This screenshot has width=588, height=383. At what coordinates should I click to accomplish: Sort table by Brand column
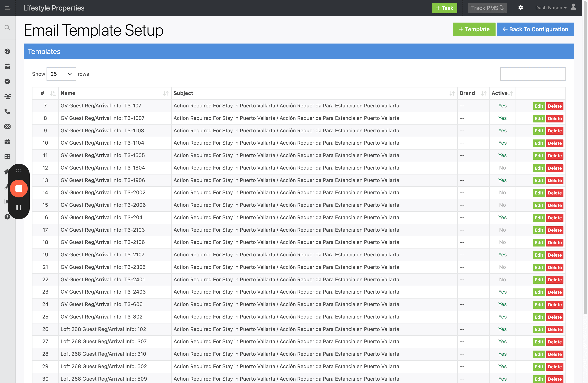(x=473, y=93)
